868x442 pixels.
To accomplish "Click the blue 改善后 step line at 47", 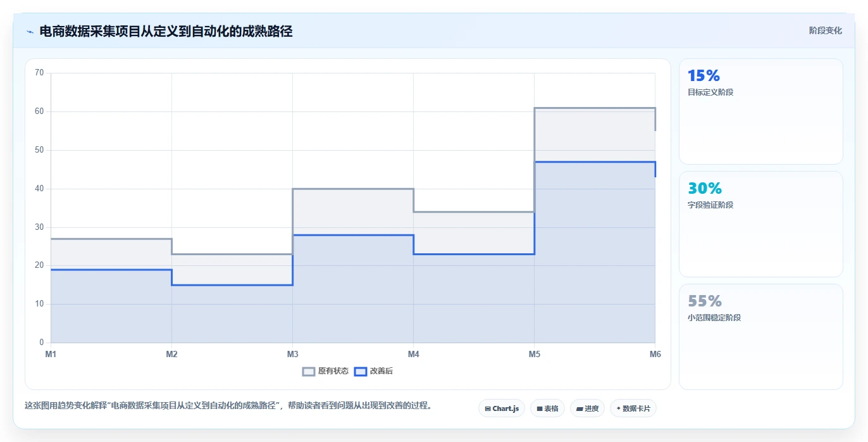I will pyautogui.click(x=595, y=162).
